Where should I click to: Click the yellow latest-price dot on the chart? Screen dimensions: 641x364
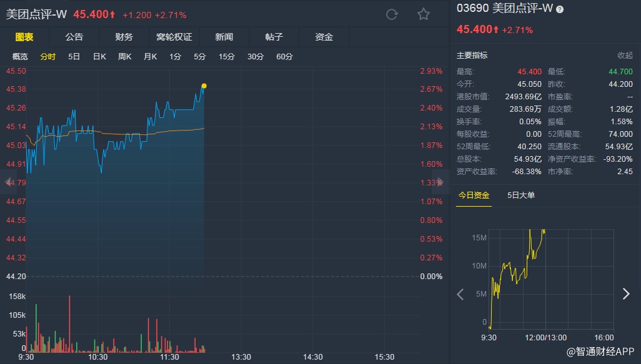click(204, 86)
